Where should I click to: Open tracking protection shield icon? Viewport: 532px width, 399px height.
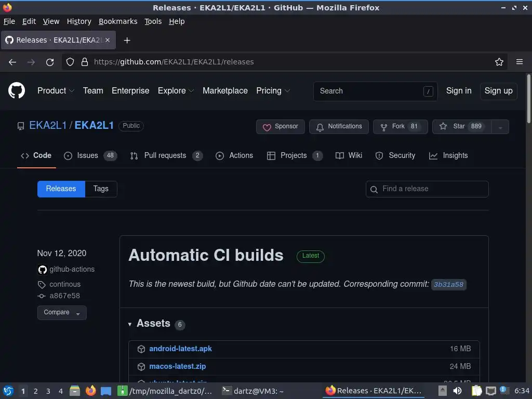point(70,62)
